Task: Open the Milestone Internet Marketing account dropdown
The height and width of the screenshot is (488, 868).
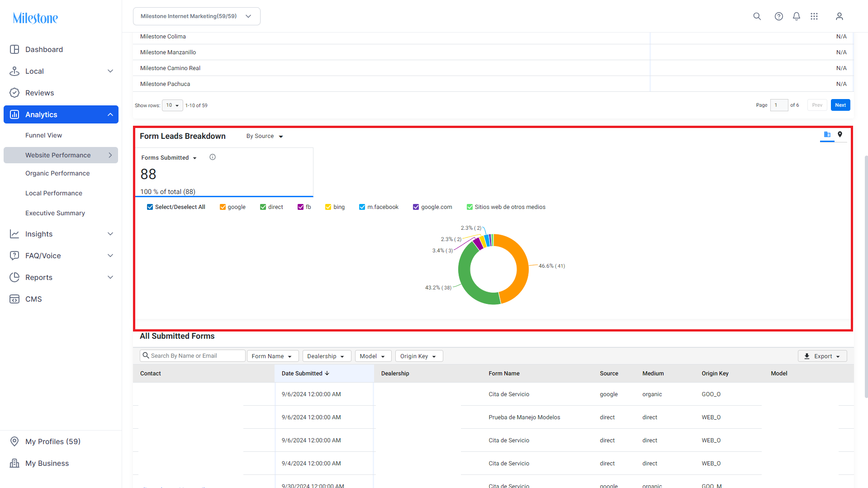Action: tap(197, 16)
